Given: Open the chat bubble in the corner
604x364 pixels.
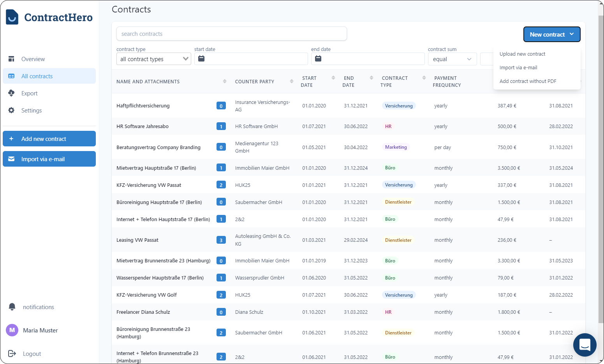Looking at the screenshot, I should pos(585,345).
